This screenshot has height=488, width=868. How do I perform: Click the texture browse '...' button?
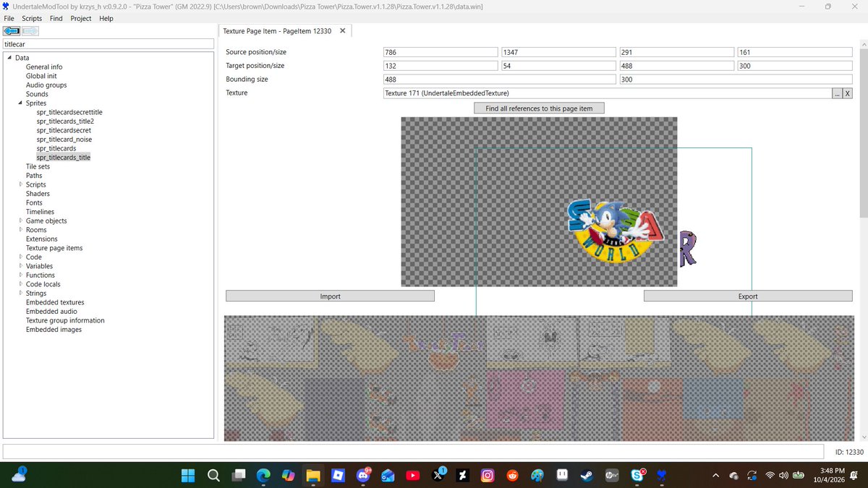click(838, 93)
